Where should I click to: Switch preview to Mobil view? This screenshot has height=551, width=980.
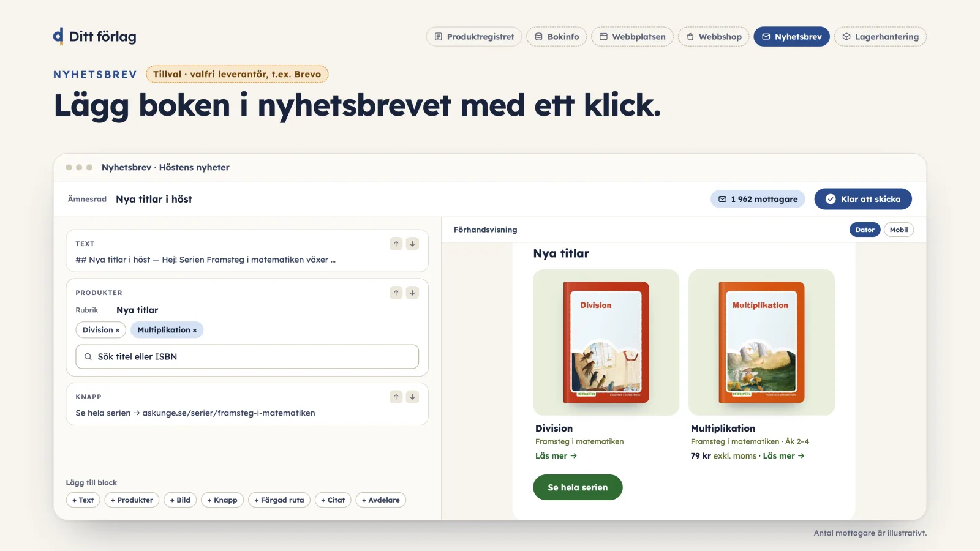point(899,230)
